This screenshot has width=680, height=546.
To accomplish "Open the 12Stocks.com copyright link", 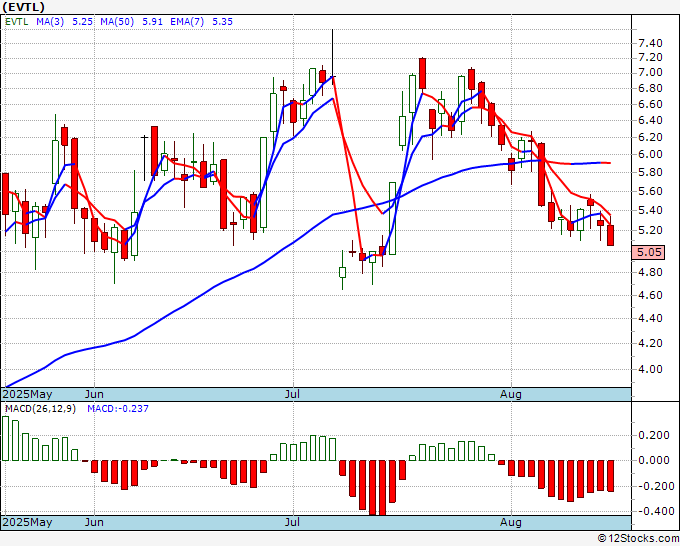I will pyautogui.click(x=638, y=538).
